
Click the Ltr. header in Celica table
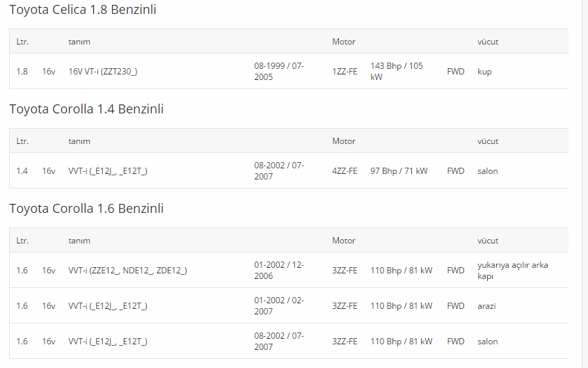22,42
